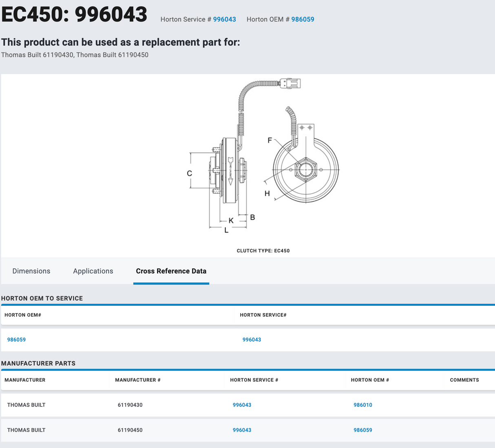Open the 986059 link beside Horton OEM # in the page header
The image size is (495, 448).
[303, 19]
